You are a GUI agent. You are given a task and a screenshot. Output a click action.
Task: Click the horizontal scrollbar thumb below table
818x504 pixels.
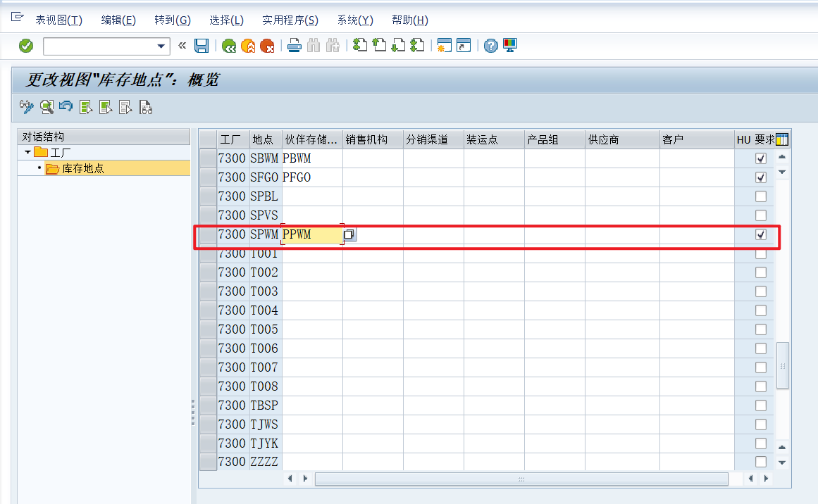point(521,479)
